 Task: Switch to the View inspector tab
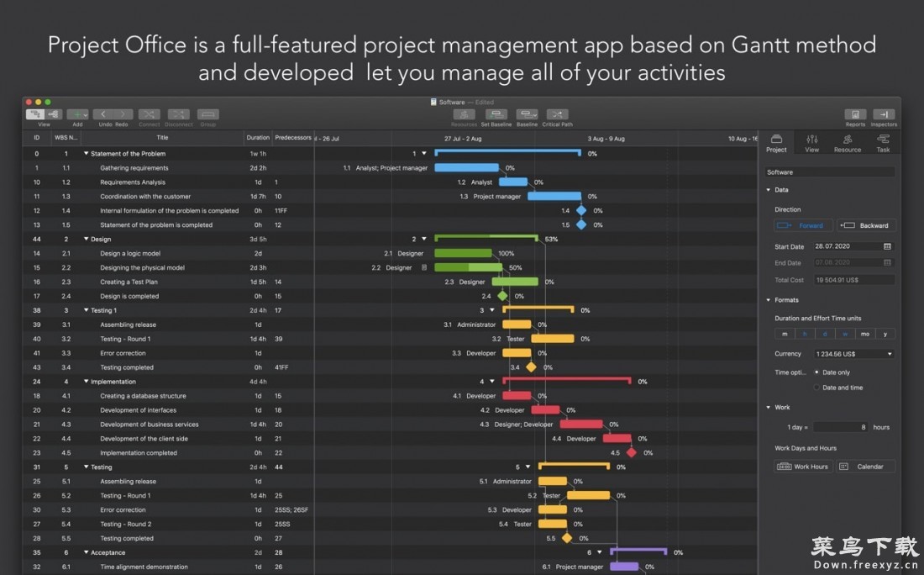tap(812, 143)
